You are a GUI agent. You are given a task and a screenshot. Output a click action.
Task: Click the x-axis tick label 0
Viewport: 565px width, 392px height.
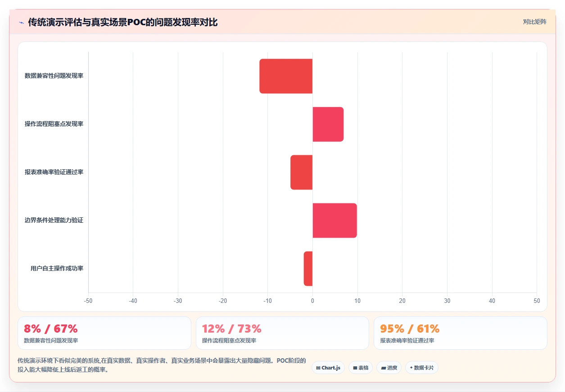click(x=312, y=301)
